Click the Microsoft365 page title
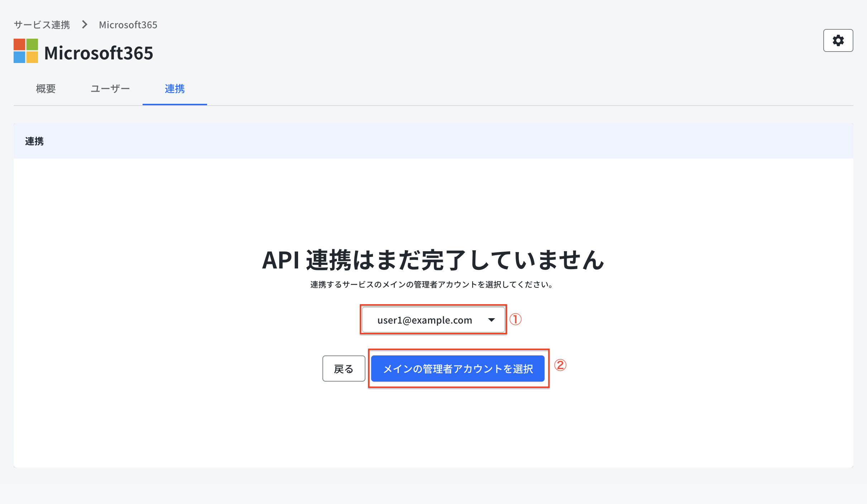Viewport: 867px width, 504px height. coord(99,53)
